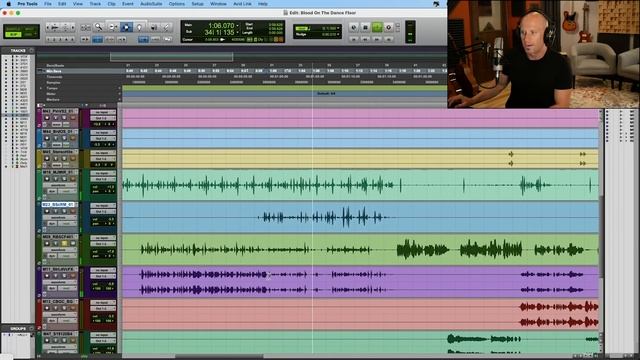Image resolution: width=640 pixels, height=360 pixels.
Task: Open the Sub counter format dropdown arrow
Action: 237,33
